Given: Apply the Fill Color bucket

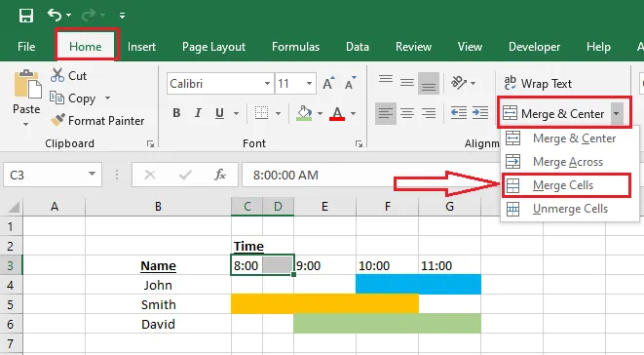Looking at the screenshot, I should [x=304, y=113].
